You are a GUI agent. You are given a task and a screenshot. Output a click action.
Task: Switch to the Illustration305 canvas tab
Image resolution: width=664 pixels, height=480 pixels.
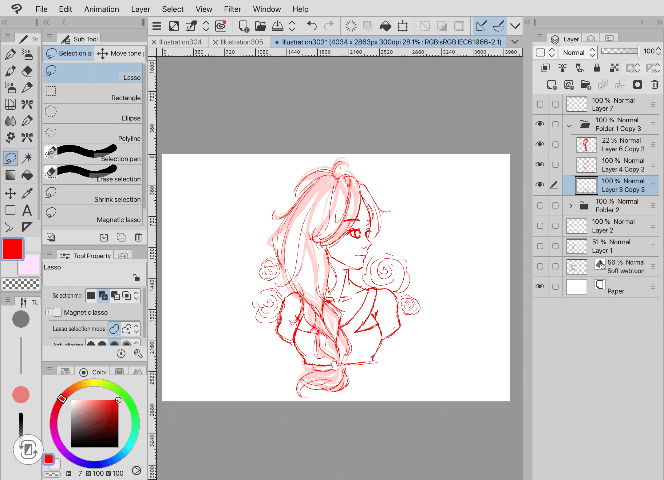coord(242,42)
